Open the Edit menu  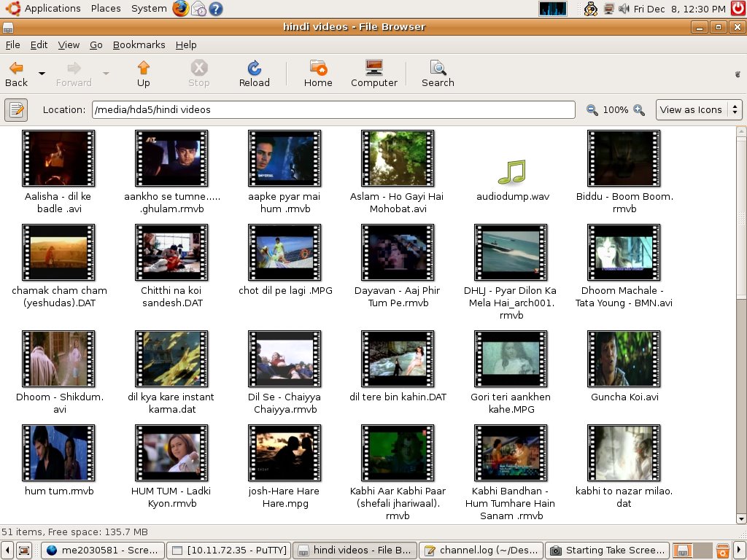[x=39, y=44]
